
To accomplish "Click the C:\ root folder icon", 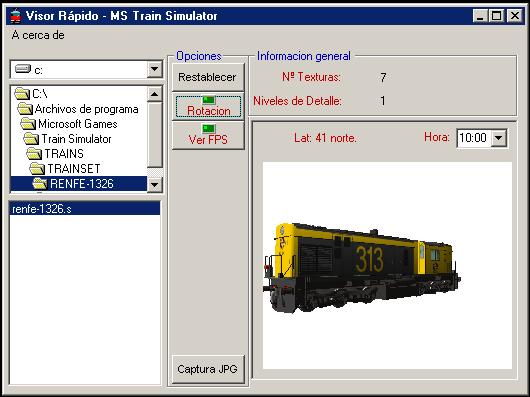I will [22, 94].
